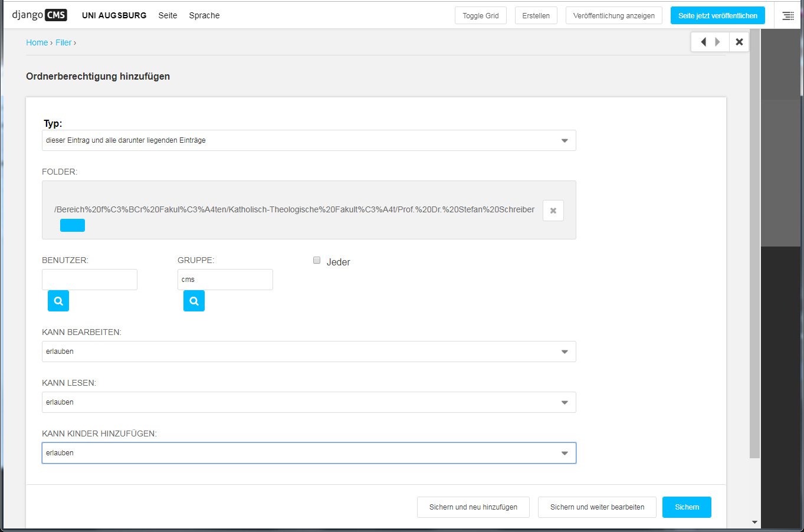Click the Ordnerberechtigung hinzufügen heading
804x532 pixels.
(98, 76)
